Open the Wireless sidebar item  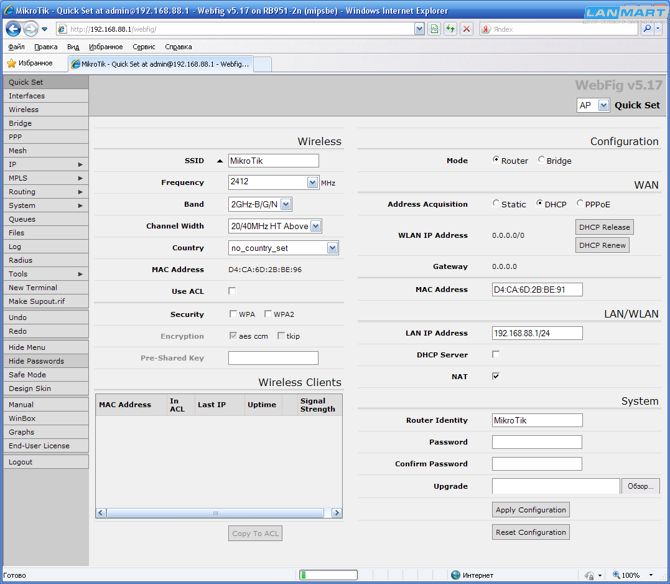46,109
